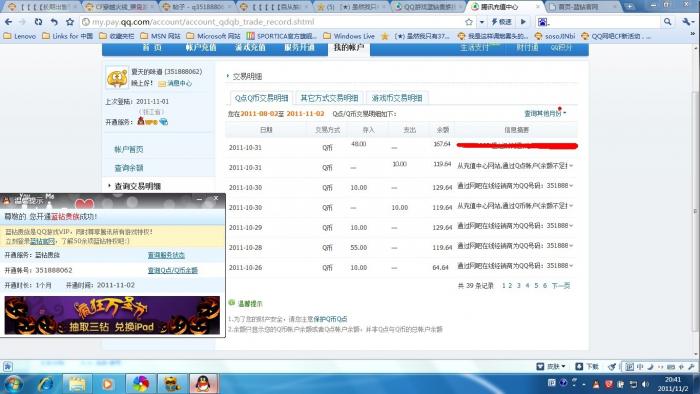
Task: Select 其它方式交易明细 tab
Action: click(329, 98)
